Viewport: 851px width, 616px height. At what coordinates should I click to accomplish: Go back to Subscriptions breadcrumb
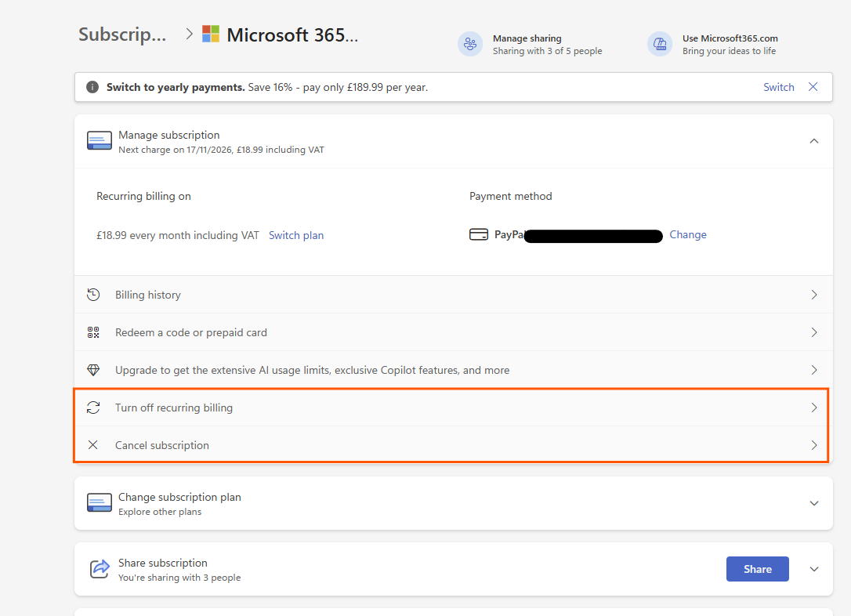(x=122, y=34)
